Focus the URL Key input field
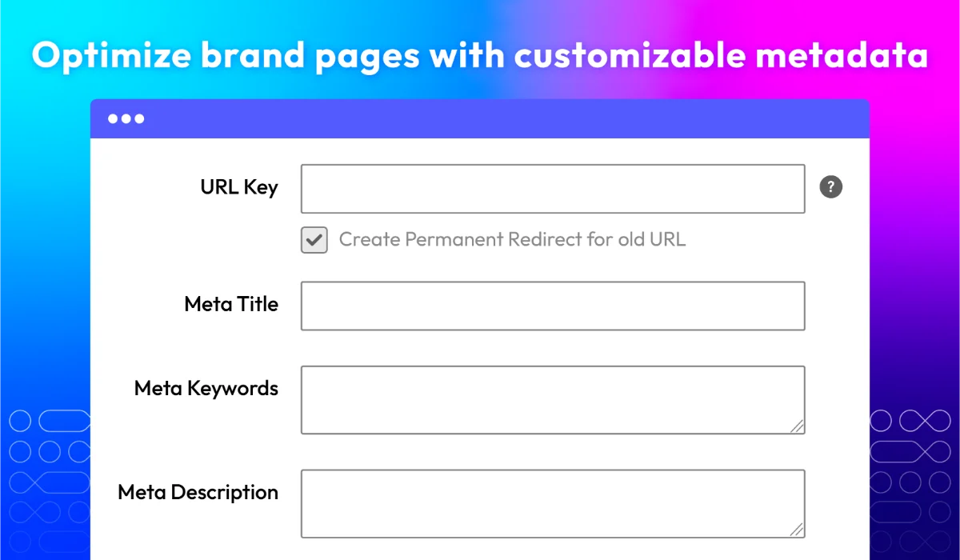The width and height of the screenshot is (960, 560). coord(553,189)
